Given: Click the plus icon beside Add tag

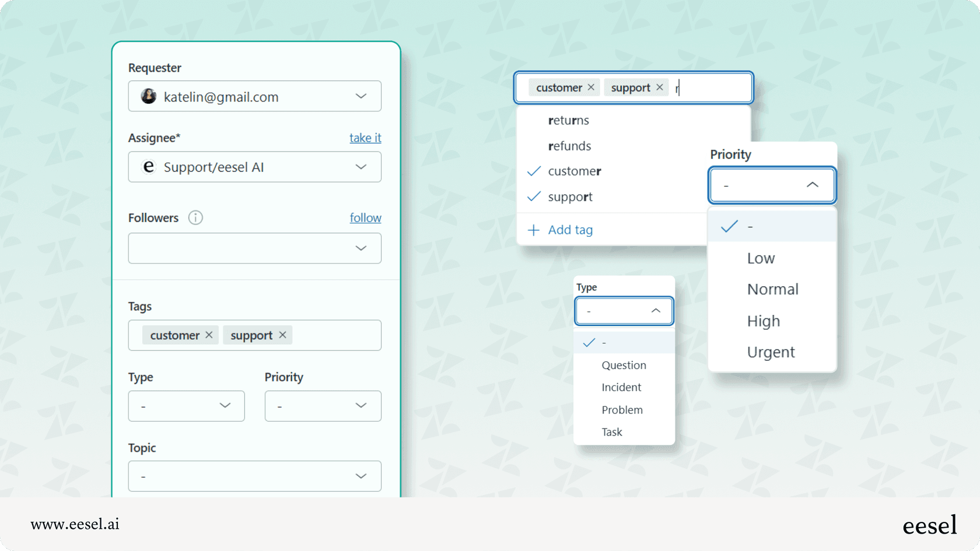Looking at the screenshot, I should (x=534, y=230).
